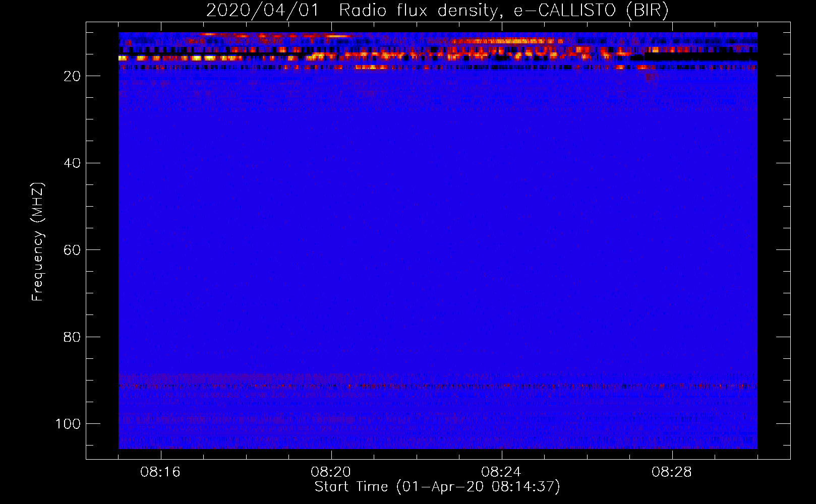Image resolution: width=816 pixels, height=504 pixels.
Task: Click the '08:16' time tick label
Action: click(160, 472)
